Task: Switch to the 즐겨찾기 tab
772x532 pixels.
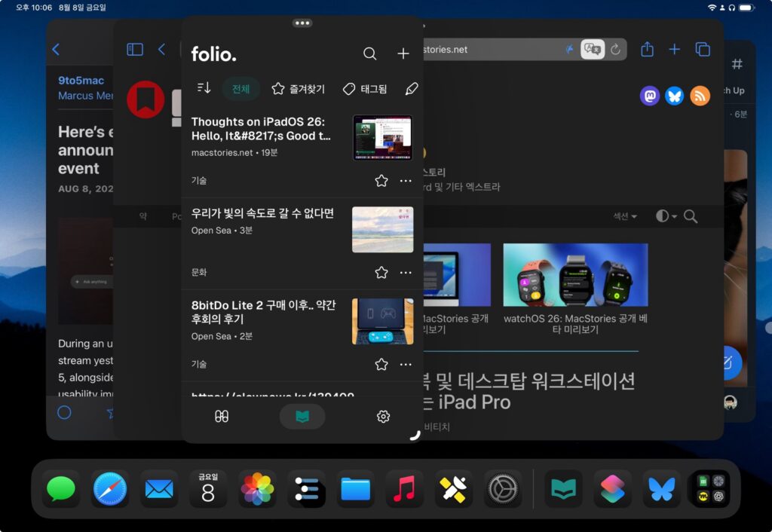Action: tap(298, 89)
